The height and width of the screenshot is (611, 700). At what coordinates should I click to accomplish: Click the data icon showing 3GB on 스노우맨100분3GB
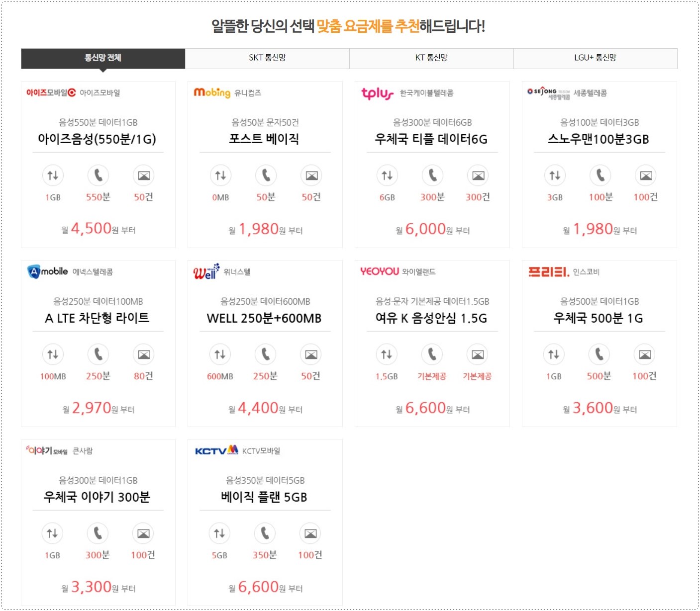click(x=555, y=175)
